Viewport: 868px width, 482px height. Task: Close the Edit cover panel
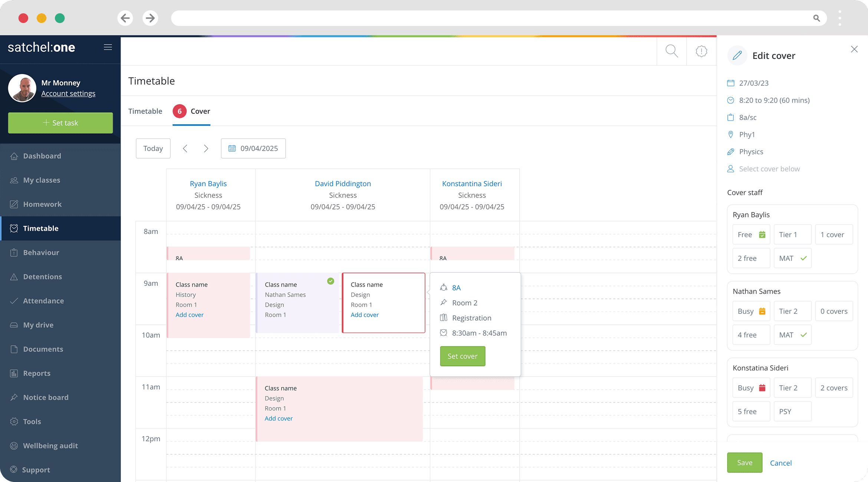(x=854, y=49)
